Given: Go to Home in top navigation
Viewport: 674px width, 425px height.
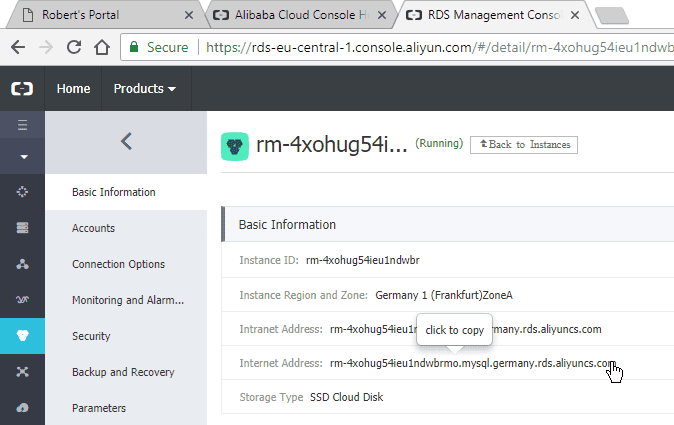Looking at the screenshot, I should tap(74, 89).
